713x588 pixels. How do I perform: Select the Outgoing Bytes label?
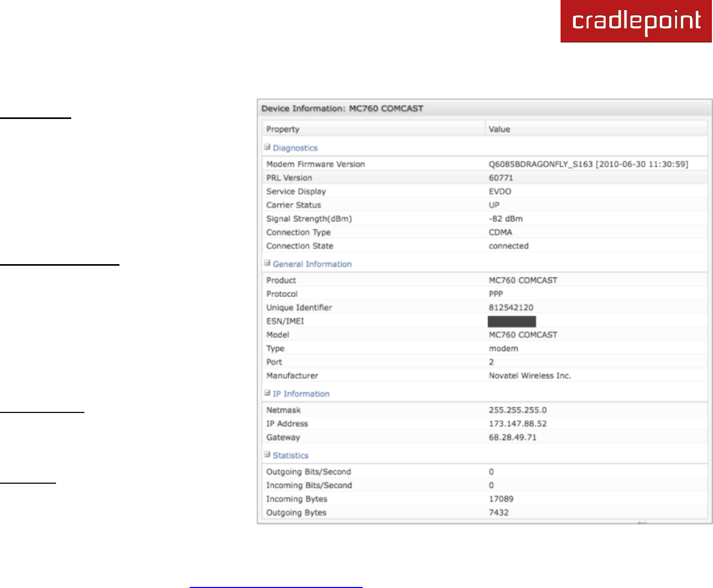(x=296, y=513)
